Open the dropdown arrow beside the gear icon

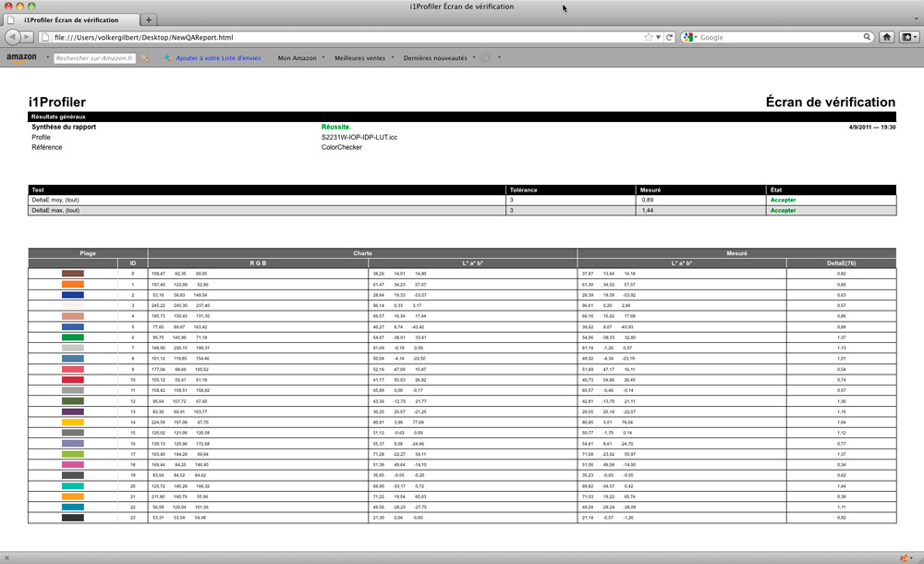pos(499,57)
